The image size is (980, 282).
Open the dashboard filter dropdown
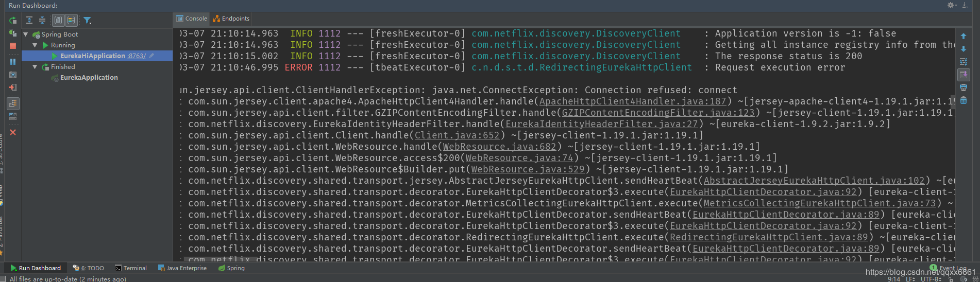coord(88,21)
